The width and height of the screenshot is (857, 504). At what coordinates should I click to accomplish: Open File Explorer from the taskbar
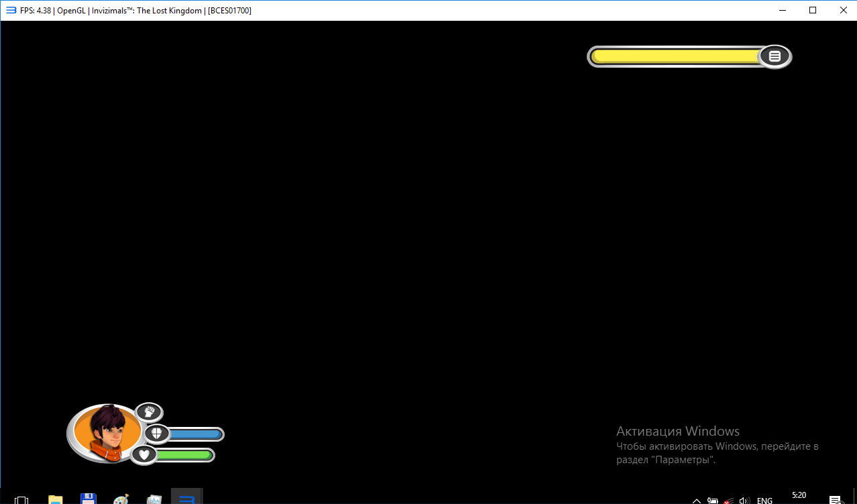55,499
